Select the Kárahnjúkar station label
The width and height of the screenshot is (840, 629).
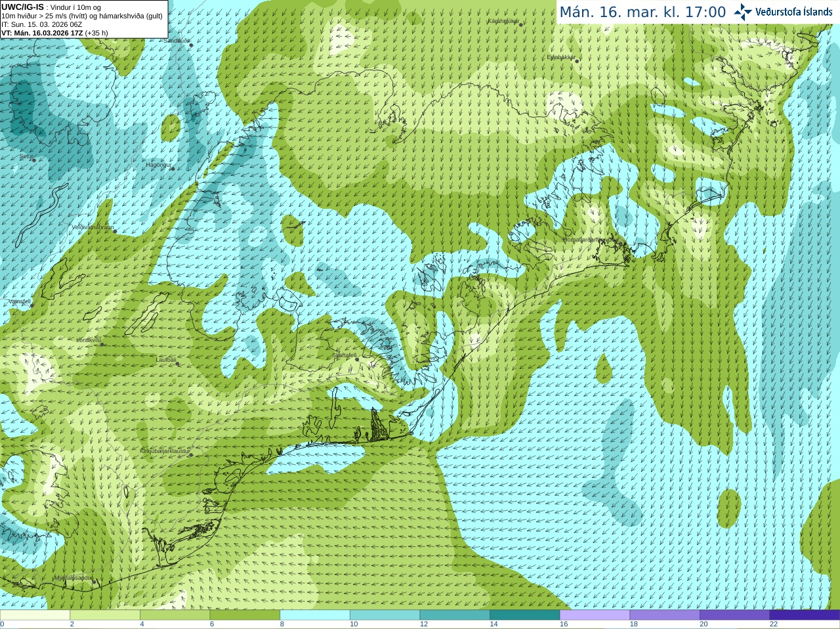tap(503, 22)
